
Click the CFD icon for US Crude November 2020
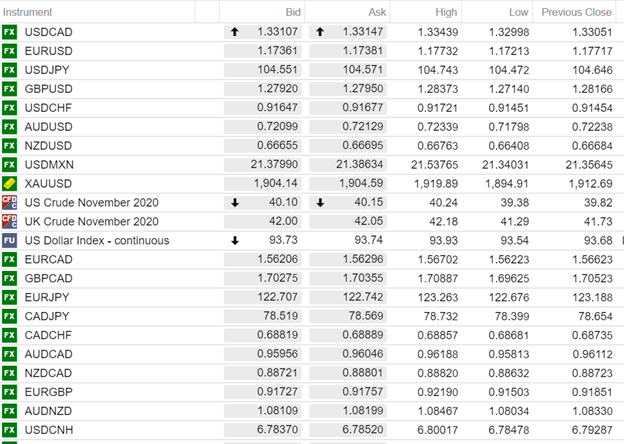click(10, 203)
